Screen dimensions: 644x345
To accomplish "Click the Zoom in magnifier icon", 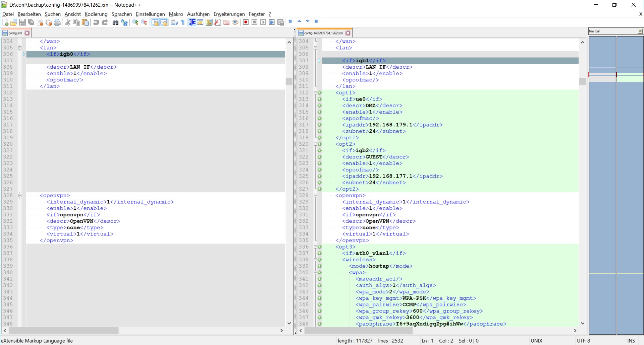I will [135, 22].
